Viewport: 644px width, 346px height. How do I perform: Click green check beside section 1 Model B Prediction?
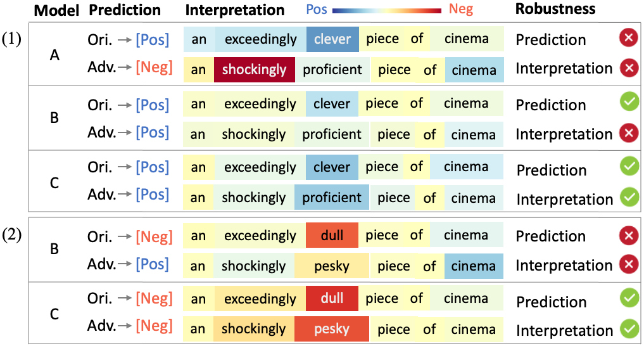[x=629, y=101]
